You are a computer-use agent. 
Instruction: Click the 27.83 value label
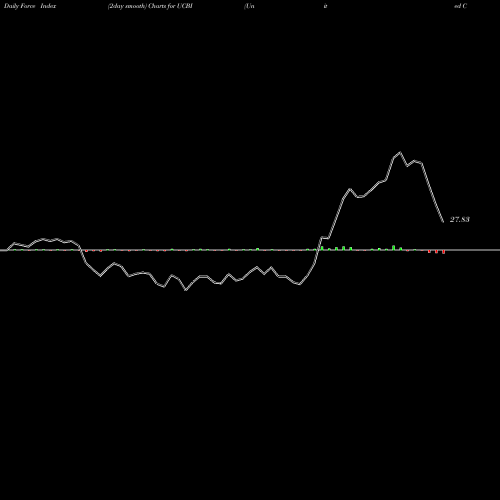[460, 219]
